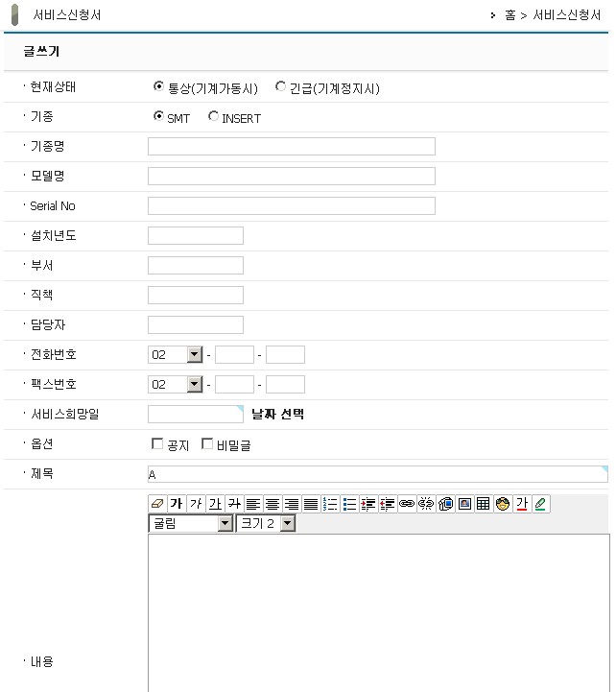The width and height of the screenshot is (616, 692).
Task: Click the 옵션 label
Action: [41, 444]
